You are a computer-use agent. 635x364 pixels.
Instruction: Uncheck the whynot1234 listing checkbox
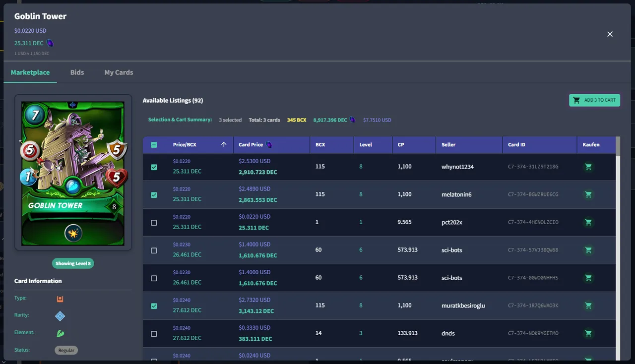pyautogui.click(x=154, y=167)
